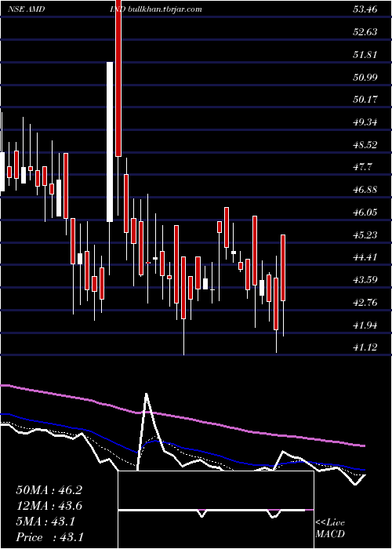The height and width of the screenshot is (549, 392).
Task: Select the 50.17 price axis label
Action: [365, 100]
